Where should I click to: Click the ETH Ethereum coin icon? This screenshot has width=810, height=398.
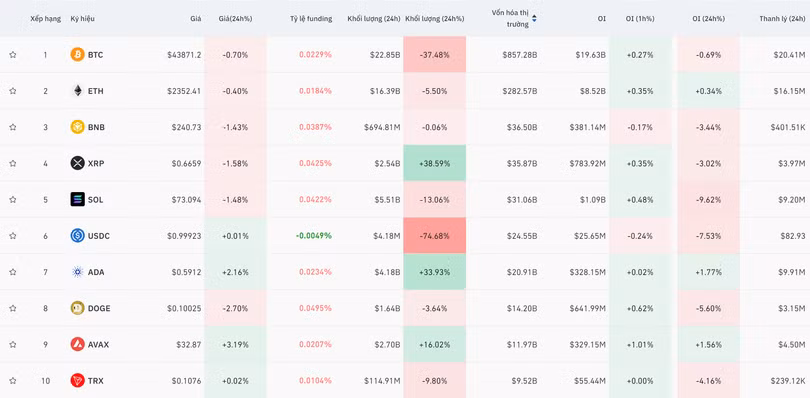77,90
